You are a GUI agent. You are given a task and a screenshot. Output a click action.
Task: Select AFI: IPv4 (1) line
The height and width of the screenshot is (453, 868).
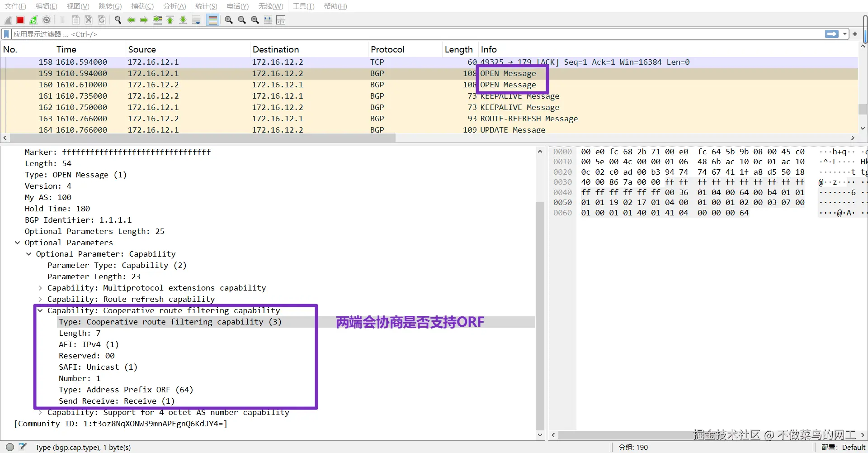89,344
